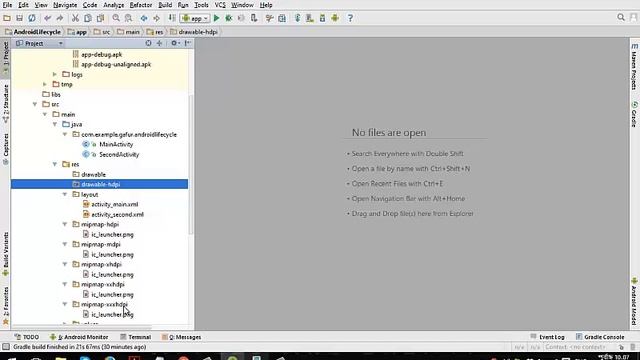
Task: Click the Make Project icon
Action: tap(172, 18)
